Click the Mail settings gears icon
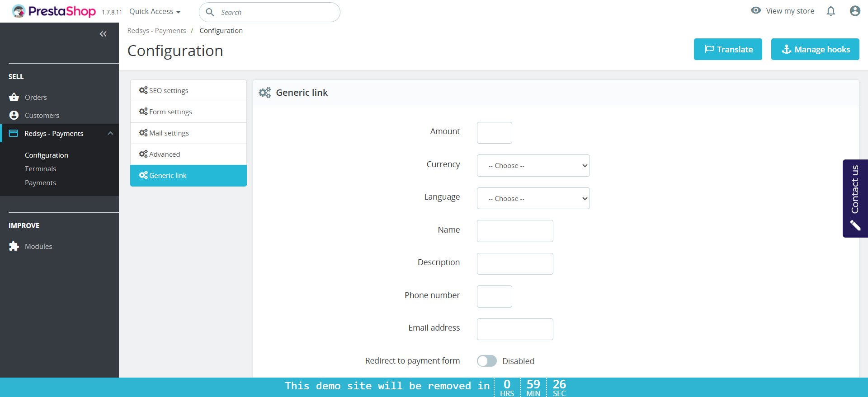Image resolution: width=868 pixels, height=397 pixels. coord(143,133)
